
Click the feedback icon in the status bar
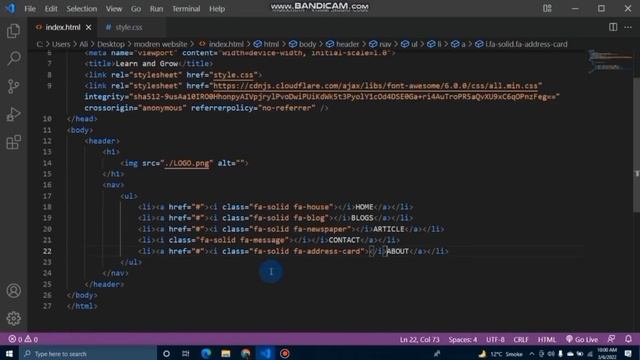click(x=611, y=339)
